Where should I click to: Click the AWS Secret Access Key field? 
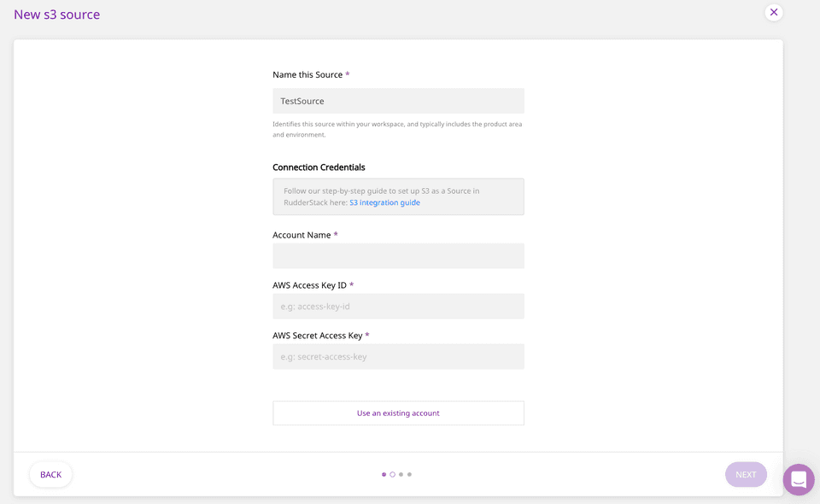point(398,357)
